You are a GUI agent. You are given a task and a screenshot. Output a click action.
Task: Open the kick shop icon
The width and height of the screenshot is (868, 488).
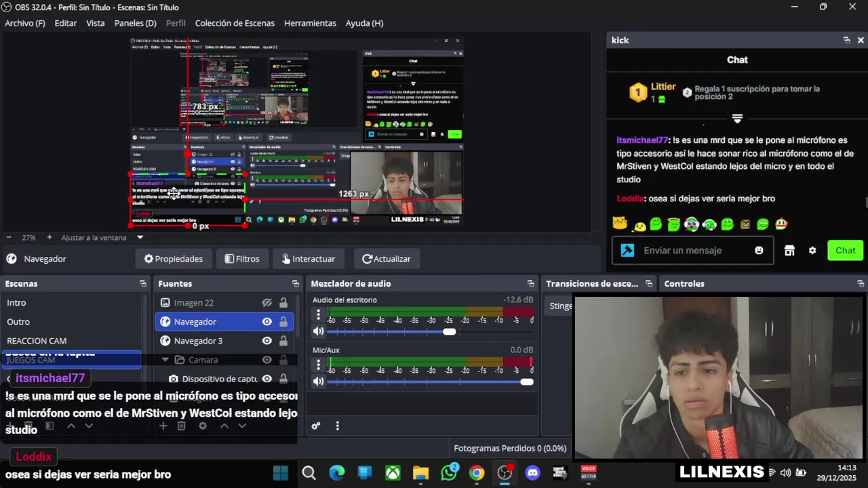(x=789, y=250)
